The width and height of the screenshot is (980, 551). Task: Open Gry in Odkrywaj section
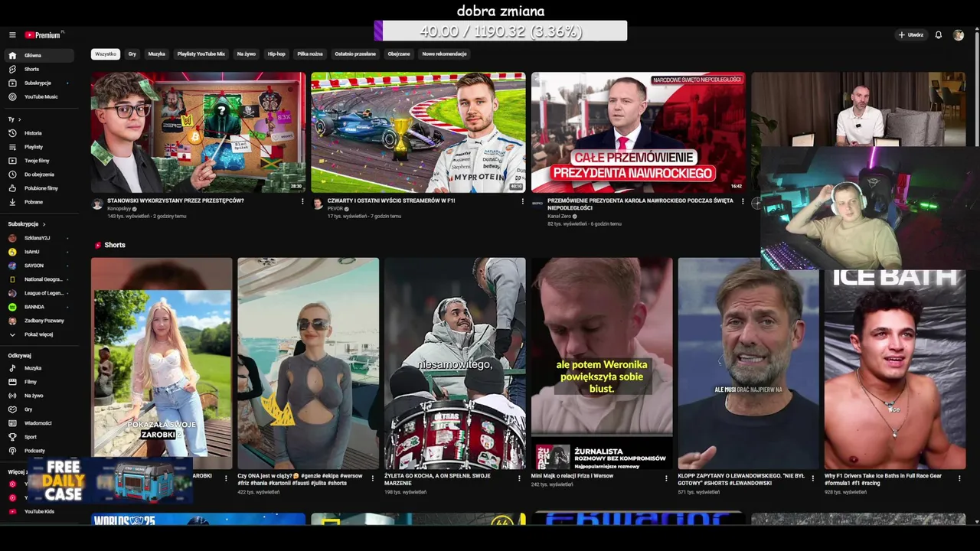pos(38,409)
